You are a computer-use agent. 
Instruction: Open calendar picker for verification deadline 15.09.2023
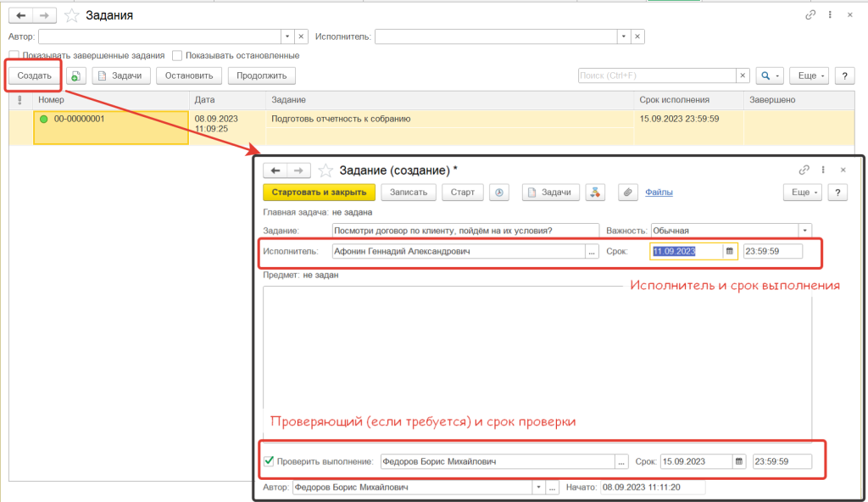pyautogui.click(x=738, y=462)
